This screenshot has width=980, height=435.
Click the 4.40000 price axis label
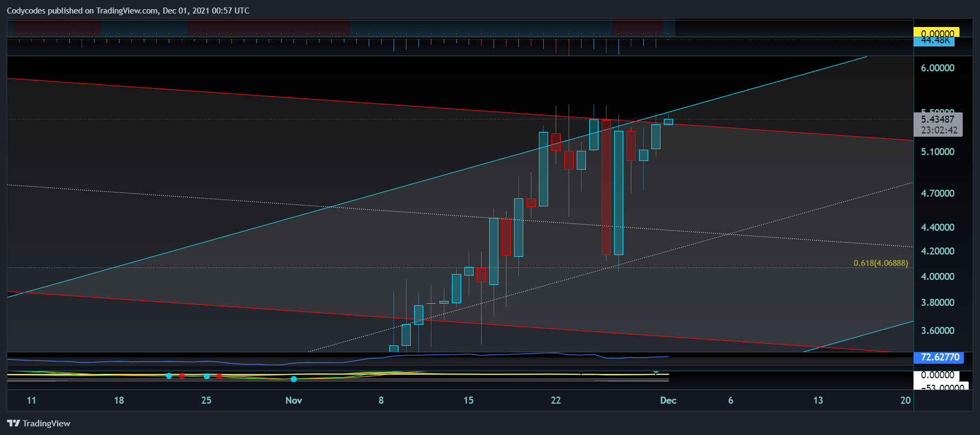click(x=937, y=227)
